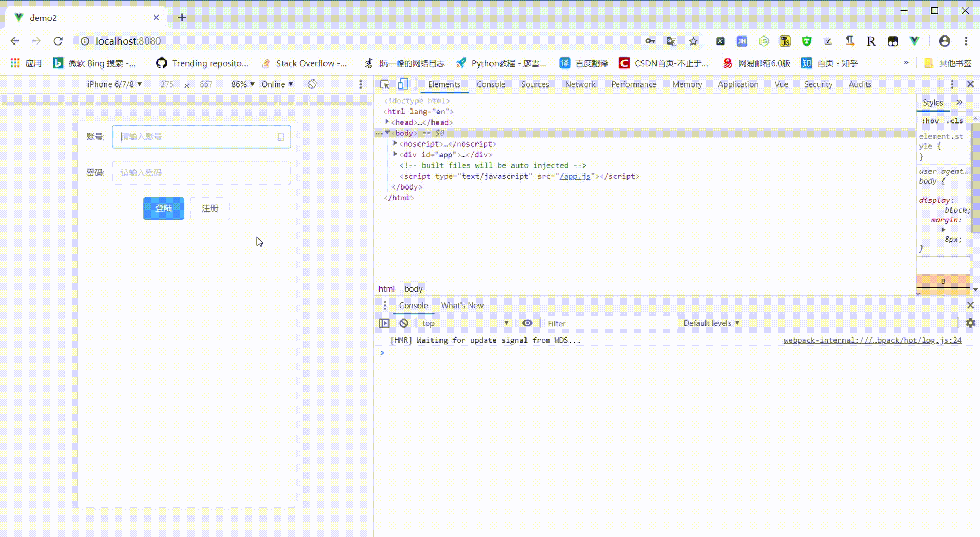Create a live expression with eye icon
Image resolution: width=980 pixels, height=537 pixels.
[528, 323]
